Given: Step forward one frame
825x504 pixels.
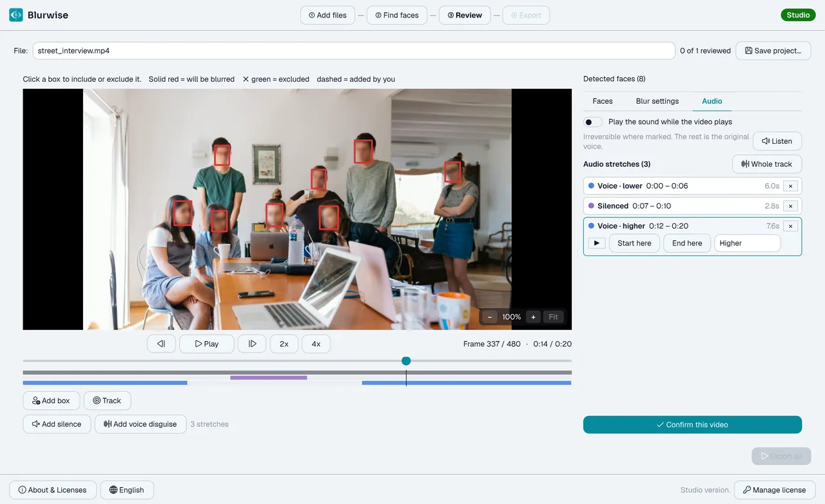Looking at the screenshot, I should [252, 344].
